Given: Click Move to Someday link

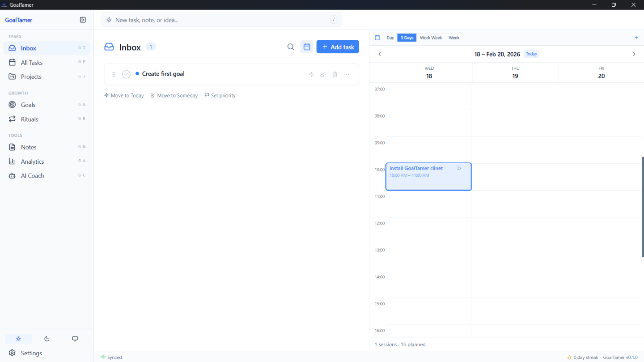Looking at the screenshot, I should pos(174,95).
